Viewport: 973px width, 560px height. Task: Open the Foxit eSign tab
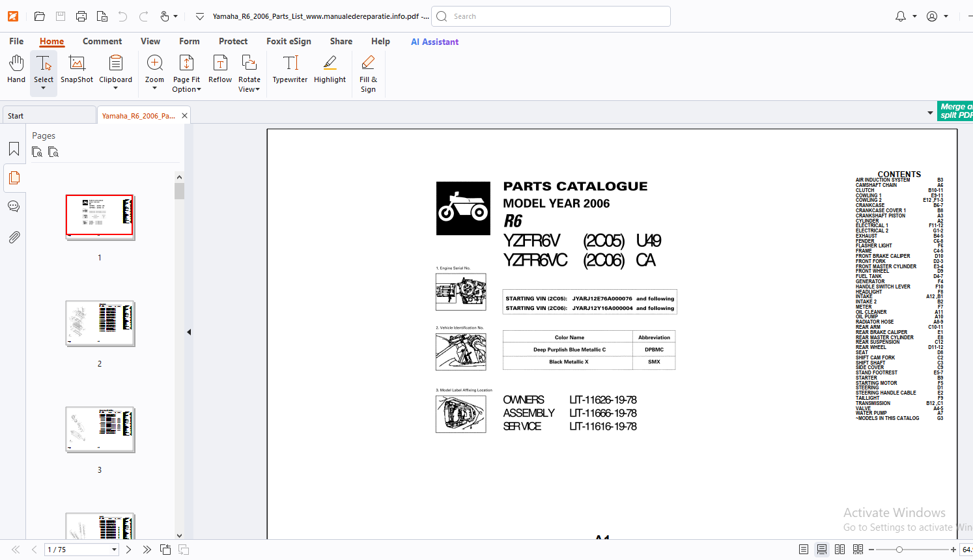(289, 41)
